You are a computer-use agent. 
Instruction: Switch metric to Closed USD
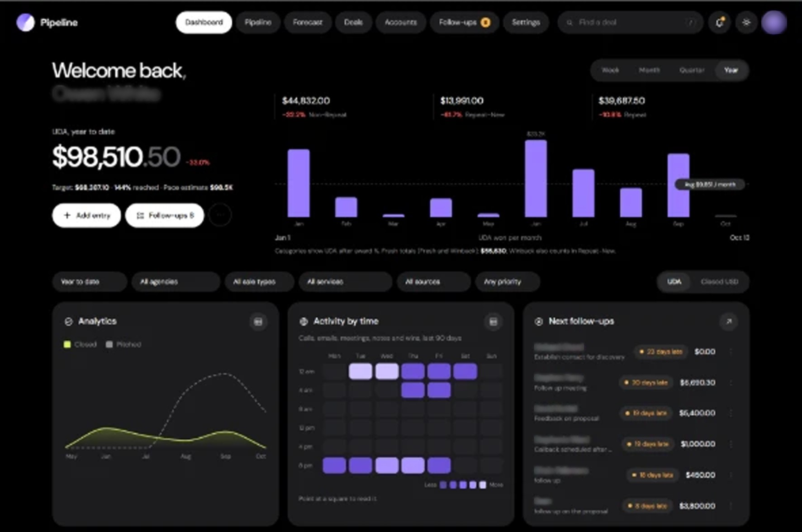coord(719,281)
